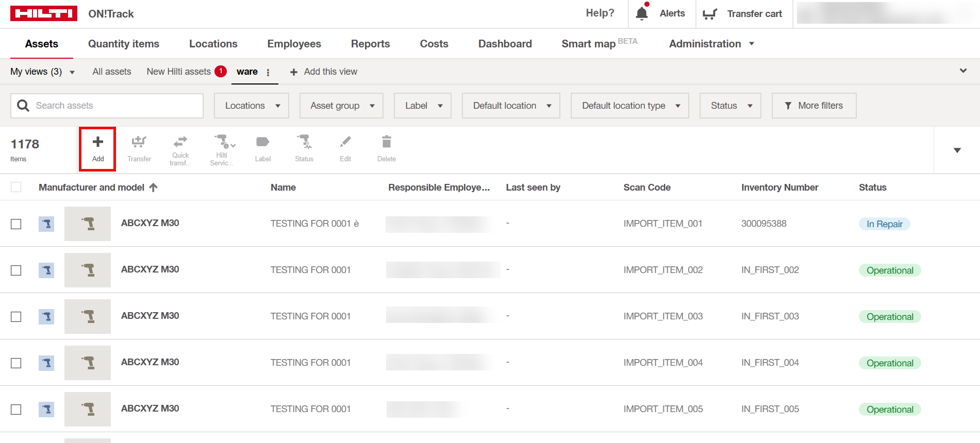Image resolution: width=980 pixels, height=443 pixels.
Task: Open the Asset group dropdown
Action: click(x=341, y=106)
